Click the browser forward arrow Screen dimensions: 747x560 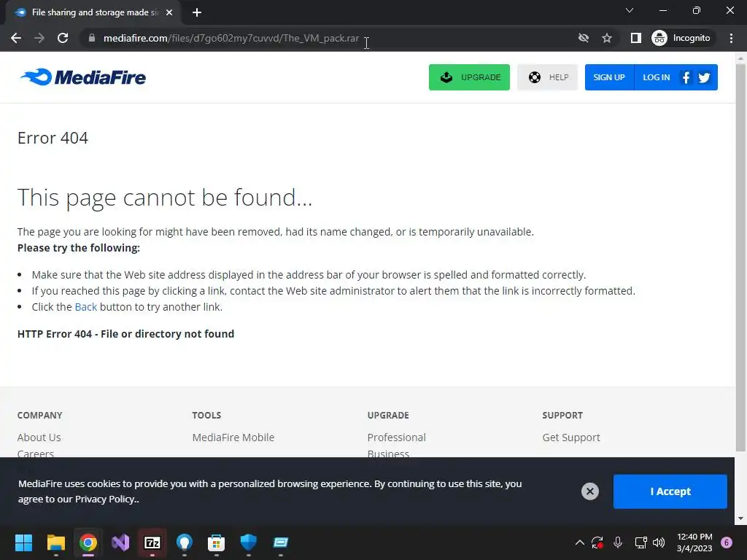click(39, 38)
